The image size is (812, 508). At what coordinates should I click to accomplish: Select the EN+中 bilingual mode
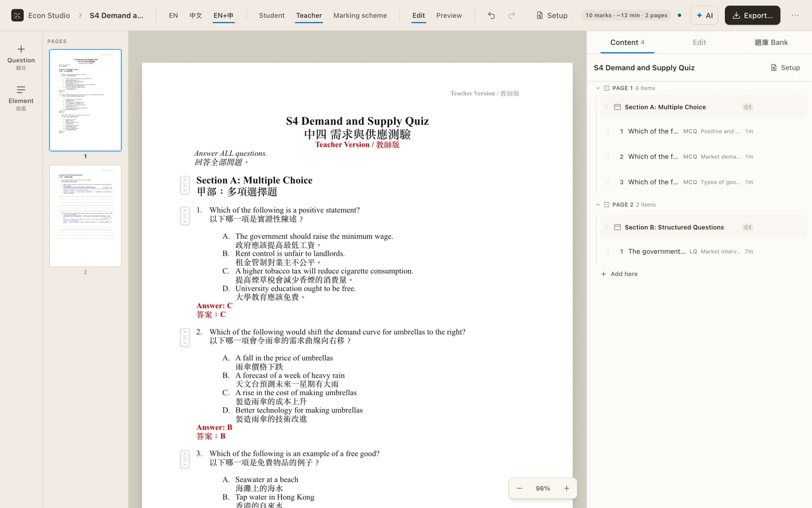tap(223, 15)
